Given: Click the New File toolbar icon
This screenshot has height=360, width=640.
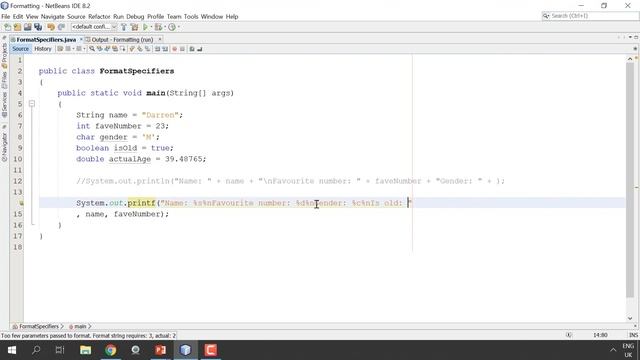Looking at the screenshot, I should tap(7, 27).
